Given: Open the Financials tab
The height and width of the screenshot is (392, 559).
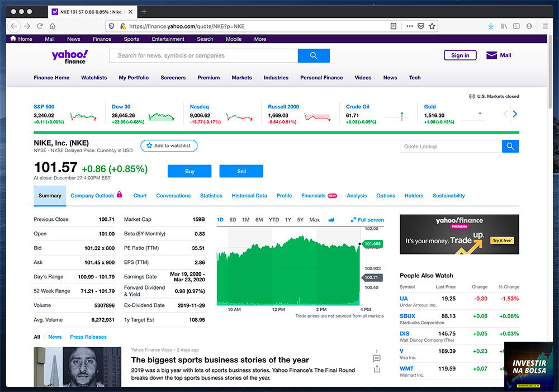Looking at the screenshot, I should point(314,196).
